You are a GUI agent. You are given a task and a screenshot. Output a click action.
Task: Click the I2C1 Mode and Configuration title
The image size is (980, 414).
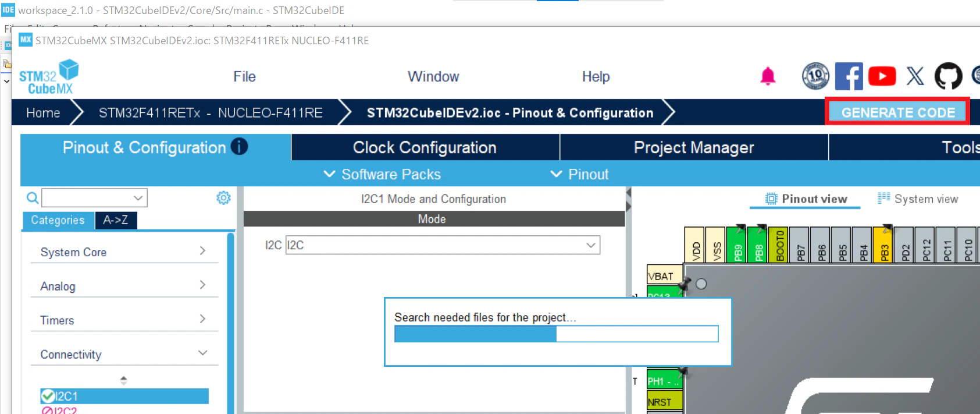click(x=433, y=199)
